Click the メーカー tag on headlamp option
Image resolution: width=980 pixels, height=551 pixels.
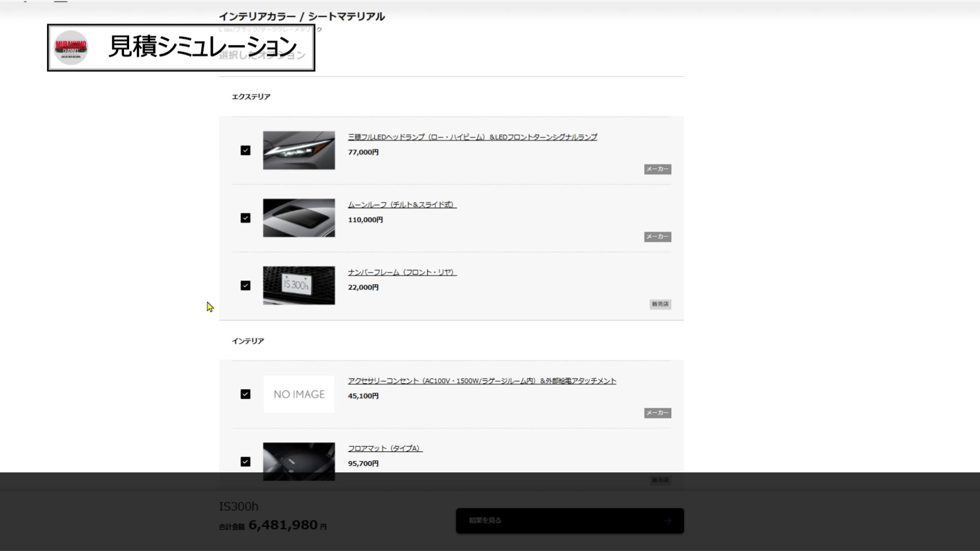657,169
